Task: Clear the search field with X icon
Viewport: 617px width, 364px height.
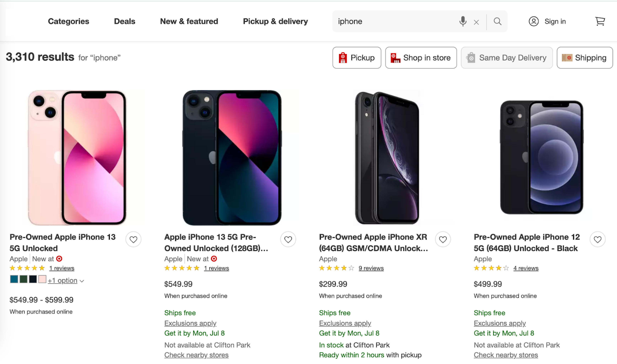Action: point(476,22)
